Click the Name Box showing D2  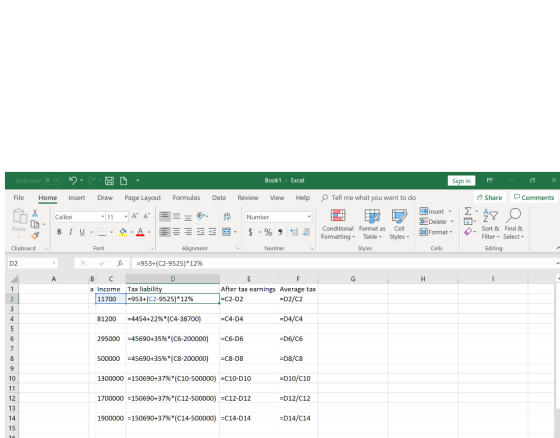click(32, 263)
